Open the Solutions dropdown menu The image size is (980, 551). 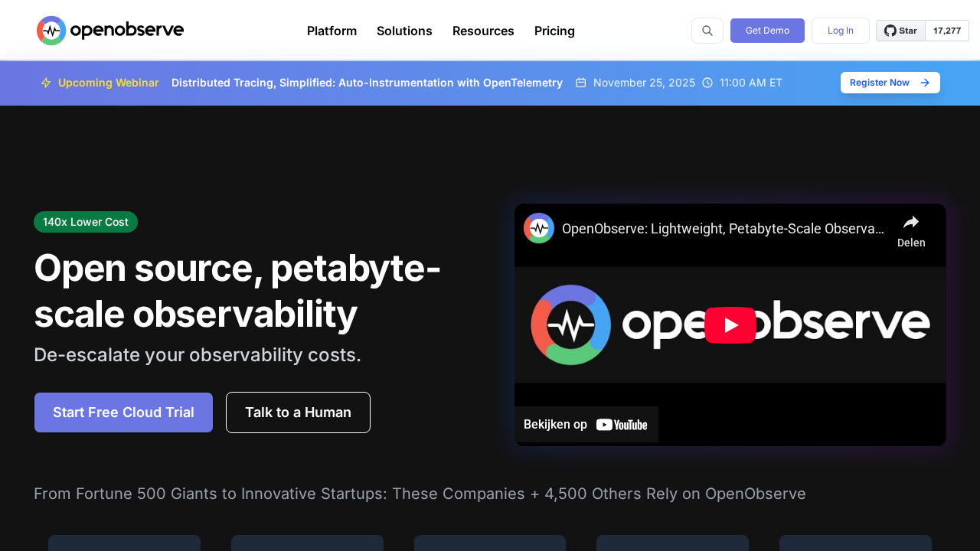(x=404, y=31)
